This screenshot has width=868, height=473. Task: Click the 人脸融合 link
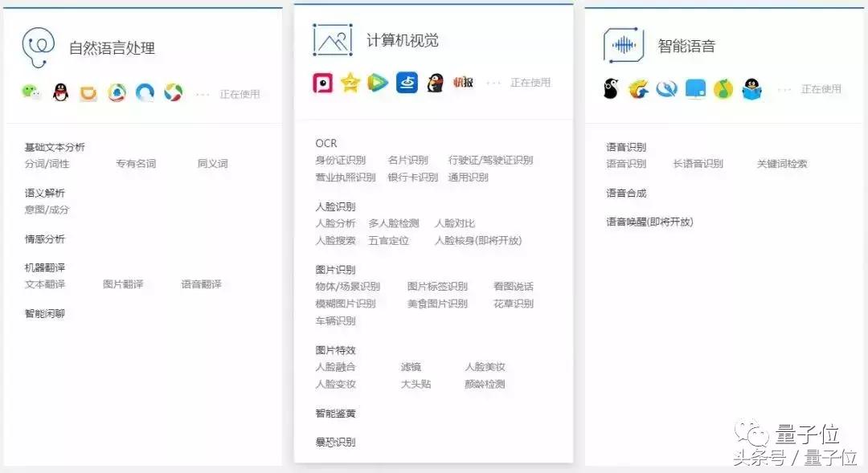coord(336,366)
